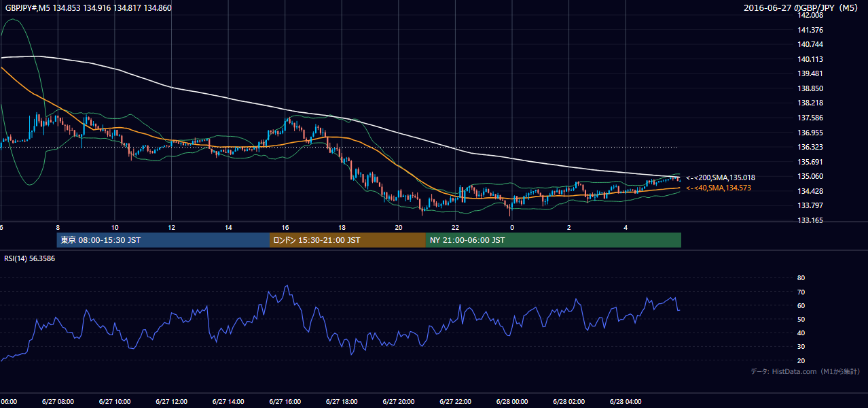Click the <-<40,SMA,134.573 label
The width and height of the screenshot is (868, 408).
click(719, 188)
